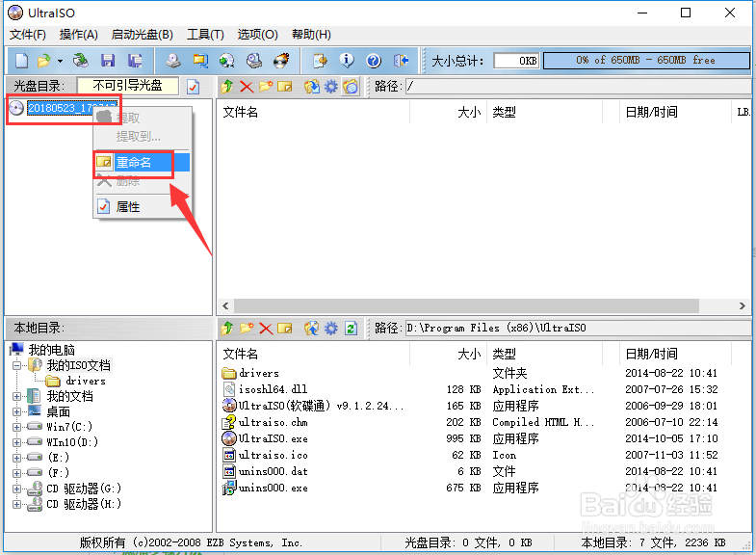The image size is (756, 555).
Task: Expand the (E:) drive node
Action: tap(16, 458)
